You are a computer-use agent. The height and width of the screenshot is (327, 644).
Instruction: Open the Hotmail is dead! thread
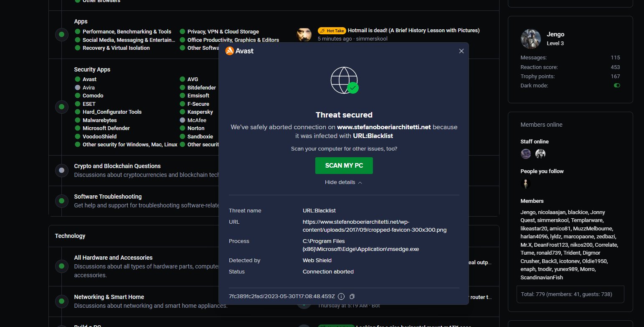coord(413,31)
